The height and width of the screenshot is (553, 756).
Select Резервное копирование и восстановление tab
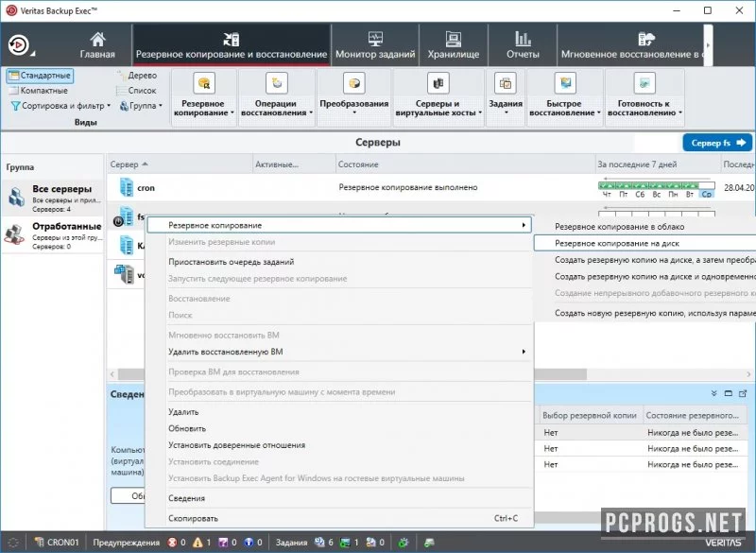tap(232, 44)
